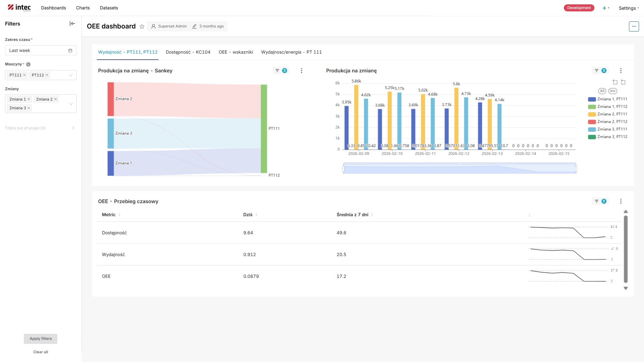
Task: Show applied filters badge on OEE Przebieg czasowy
Action: tap(600, 201)
